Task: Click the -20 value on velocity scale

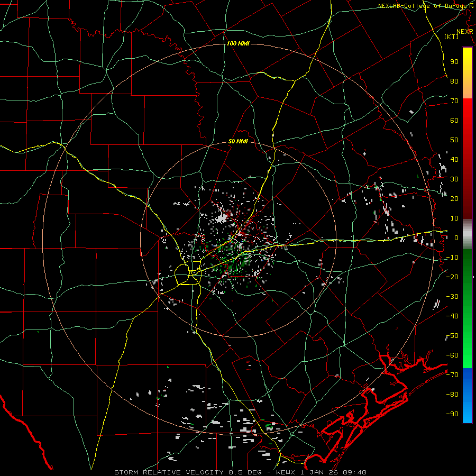Action: (452, 277)
